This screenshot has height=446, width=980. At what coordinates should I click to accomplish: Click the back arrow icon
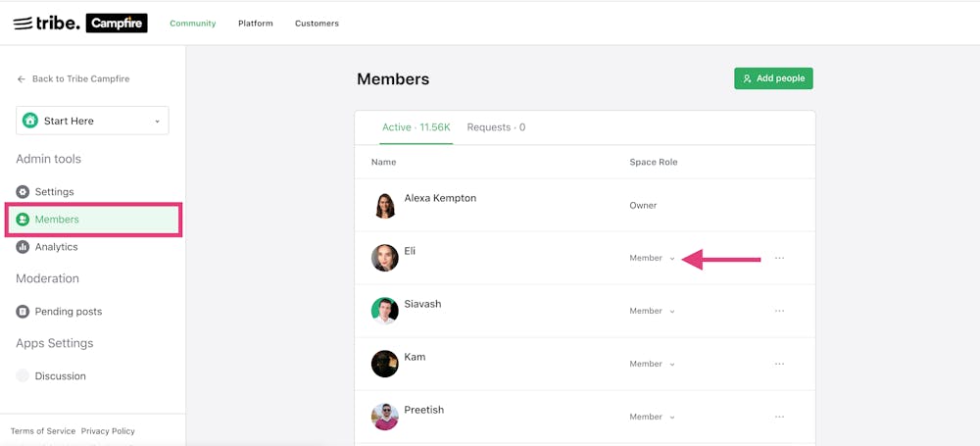(21, 79)
